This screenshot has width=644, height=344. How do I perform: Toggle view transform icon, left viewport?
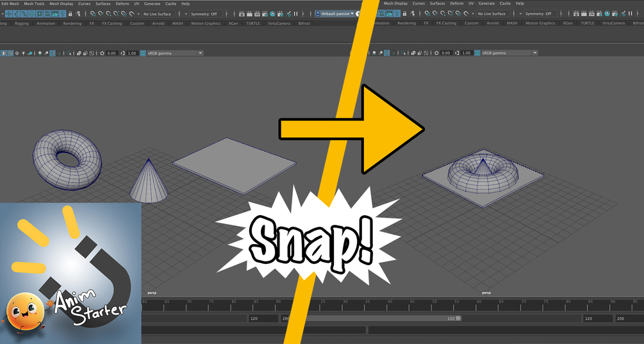[x=143, y=53]
